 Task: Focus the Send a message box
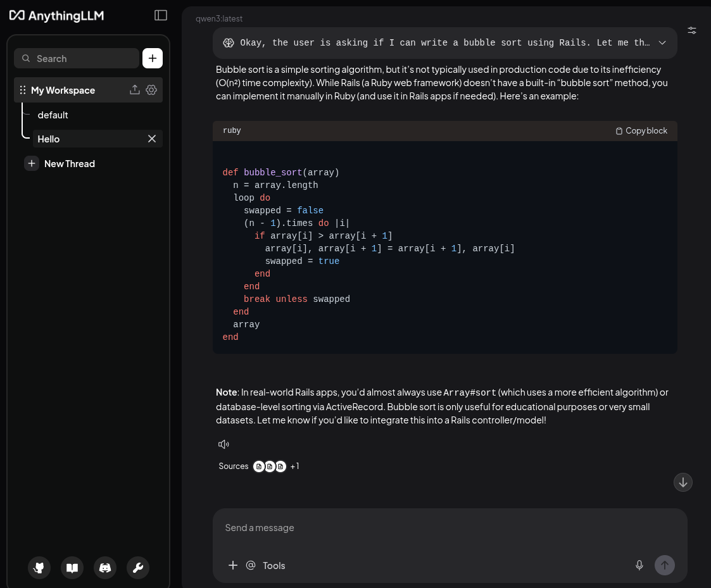pyautogui.click(x=450, y=528)
